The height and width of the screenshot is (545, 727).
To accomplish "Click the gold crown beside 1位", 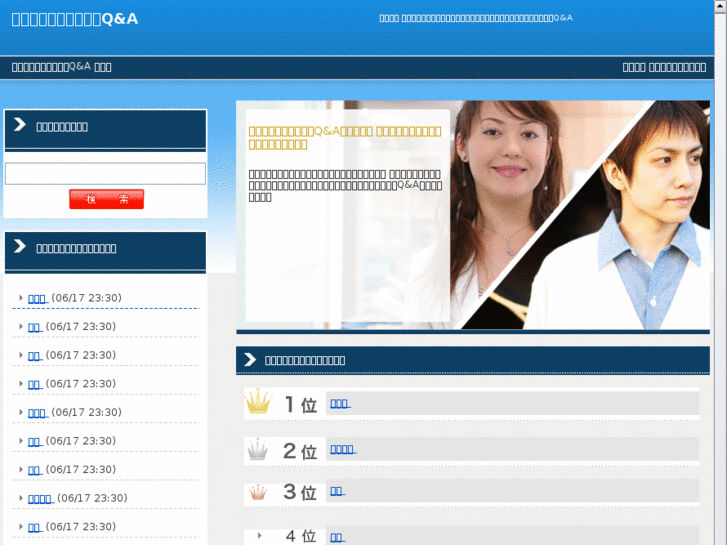I will click(x=258, y=402).
